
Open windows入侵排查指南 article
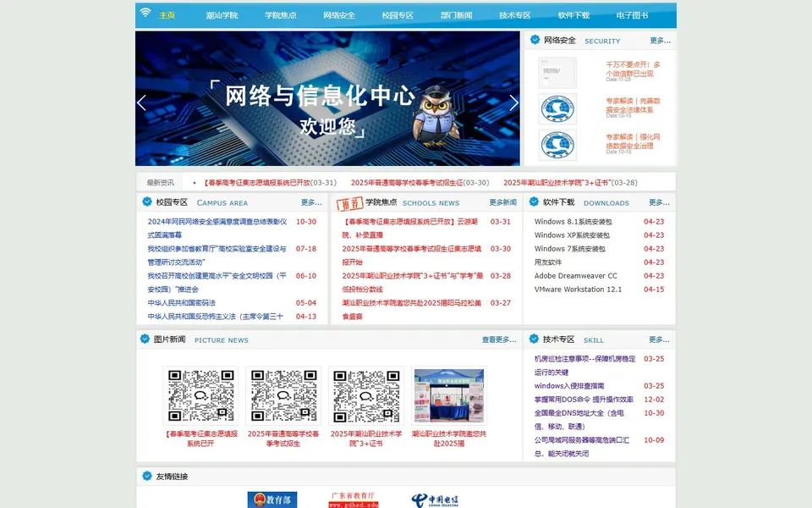click(x=569, y=386)
